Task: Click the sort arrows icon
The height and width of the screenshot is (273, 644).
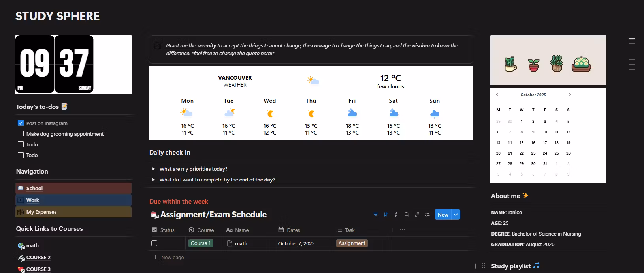Action: [386, 215]
